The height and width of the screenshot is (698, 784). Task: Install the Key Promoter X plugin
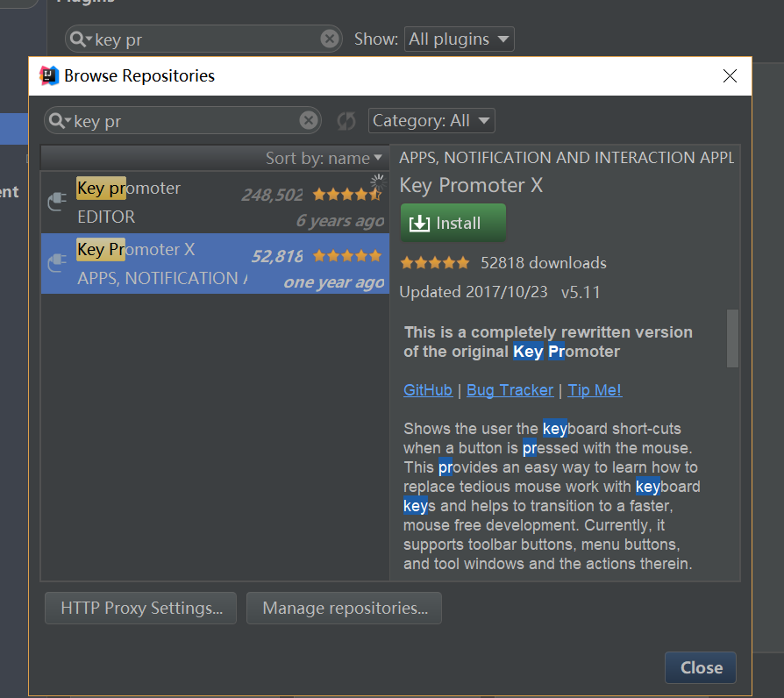[453, 223]
